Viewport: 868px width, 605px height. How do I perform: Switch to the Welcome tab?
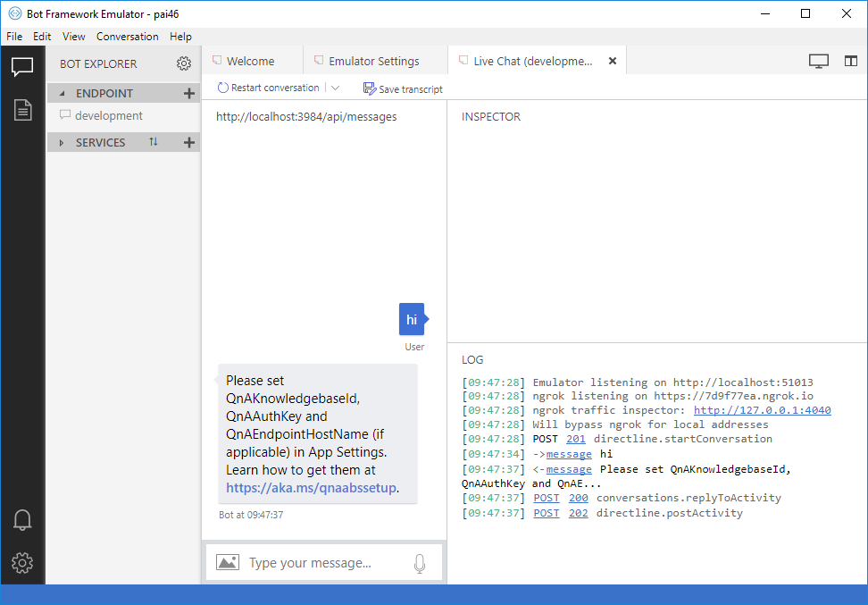(x=252, y=61)
